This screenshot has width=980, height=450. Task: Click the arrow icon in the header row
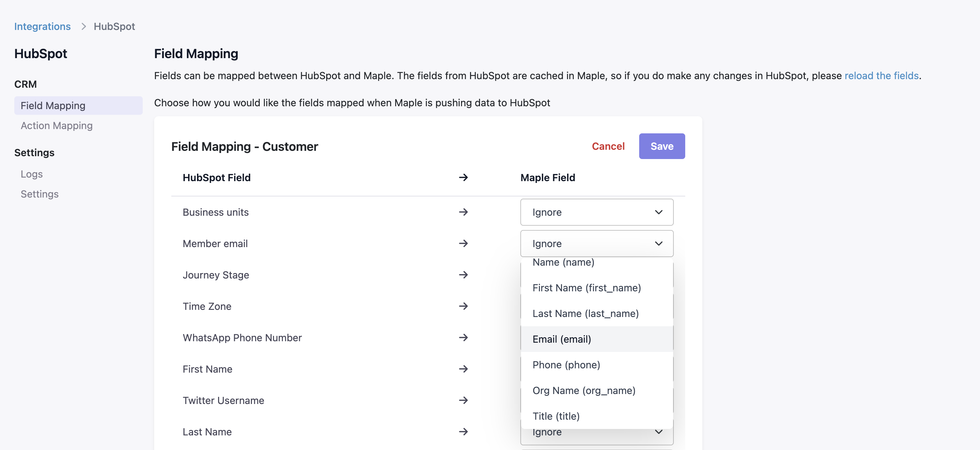pyautogui.click(x=463, y=178)
